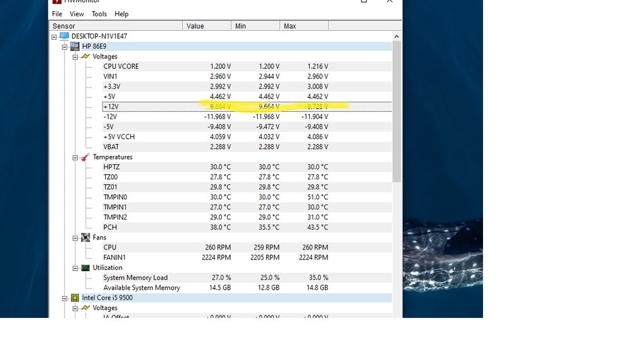644x362 pixels.
Task: Click the Value column header
Action: pos(207,26)
